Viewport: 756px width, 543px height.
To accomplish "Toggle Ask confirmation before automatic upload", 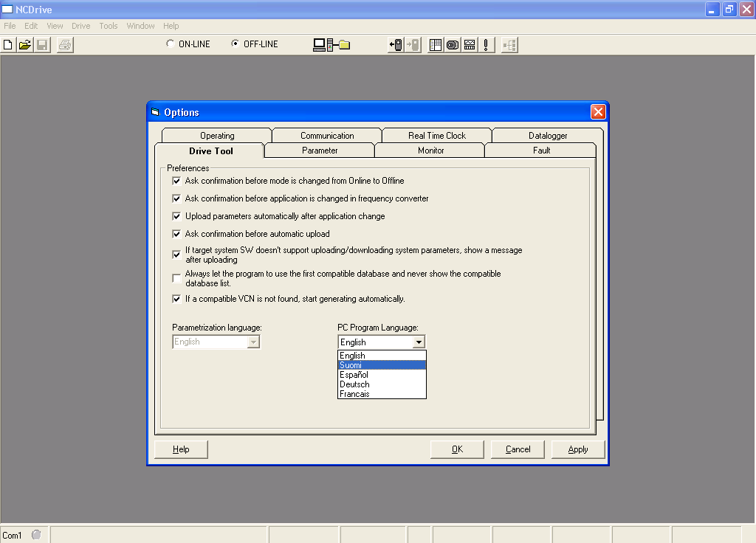I will click(176, 234).
